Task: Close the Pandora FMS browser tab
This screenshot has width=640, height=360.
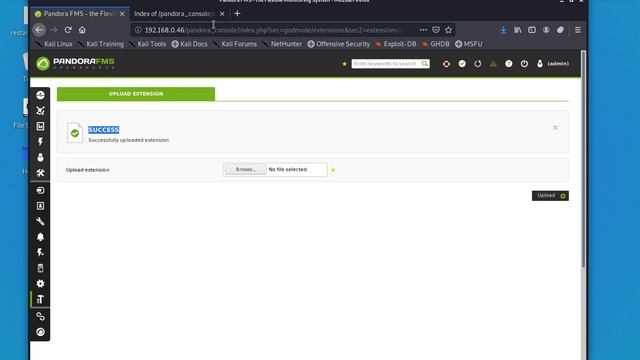Action: coord(122,13)
